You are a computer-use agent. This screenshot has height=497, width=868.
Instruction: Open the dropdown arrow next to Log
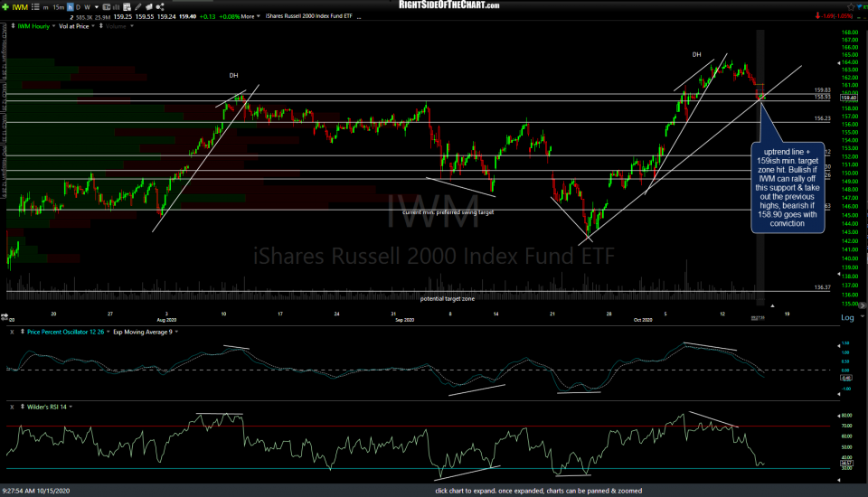click(x=862, y=317)
